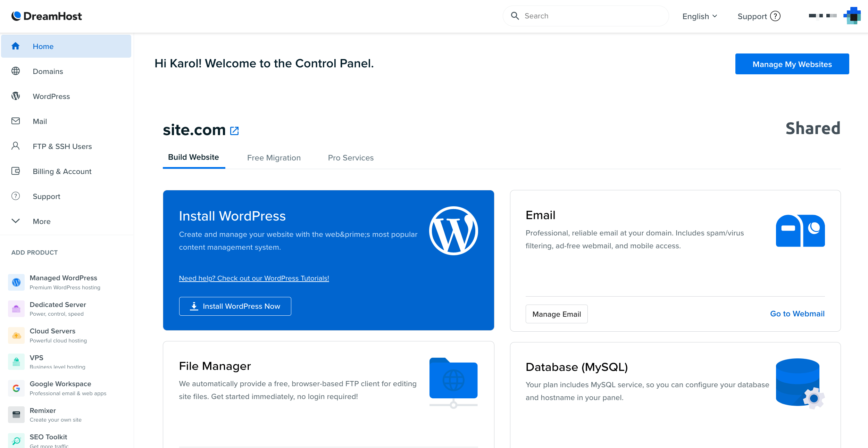This screenshot has height=448, width=868.
Task: Open Billing & Account menu item
Action: [x=66, y=171]
